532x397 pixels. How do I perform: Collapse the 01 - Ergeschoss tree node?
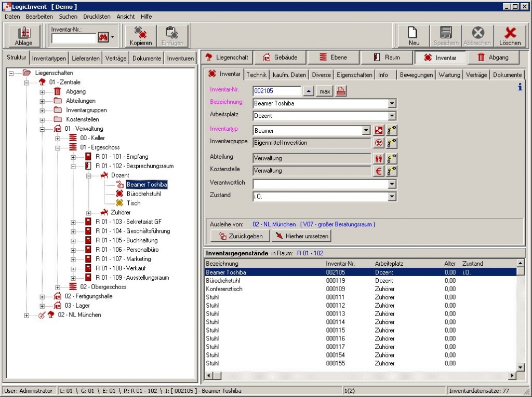coord(58,148)
